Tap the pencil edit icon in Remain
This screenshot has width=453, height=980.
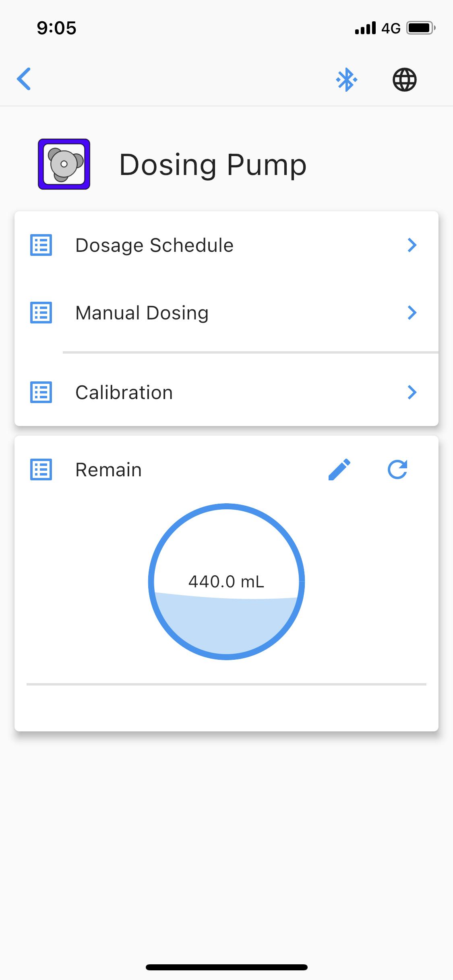pyautogui.click(x=339, y=469)
